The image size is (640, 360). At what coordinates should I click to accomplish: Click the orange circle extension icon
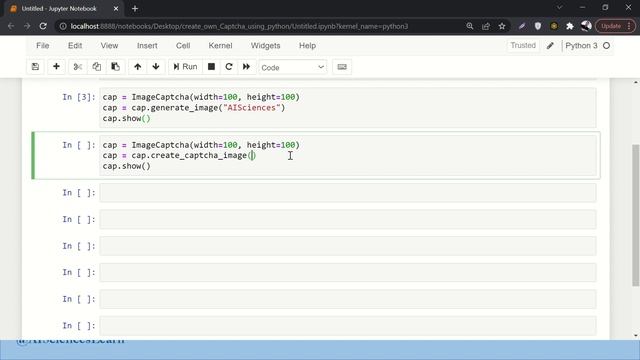554,26
